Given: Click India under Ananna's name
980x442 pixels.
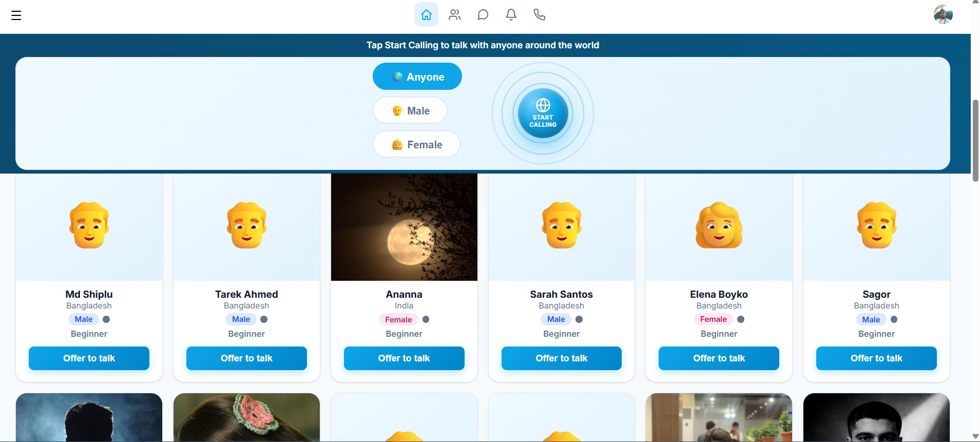Looking at the screenshot, I should [x=404, y=306].
